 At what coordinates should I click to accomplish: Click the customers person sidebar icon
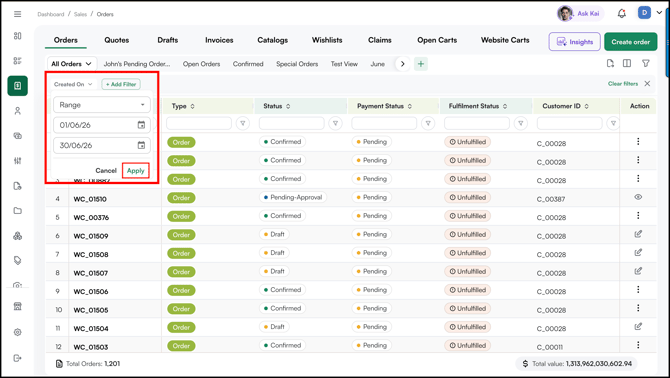pyautogui.click(x=18, y=111)
